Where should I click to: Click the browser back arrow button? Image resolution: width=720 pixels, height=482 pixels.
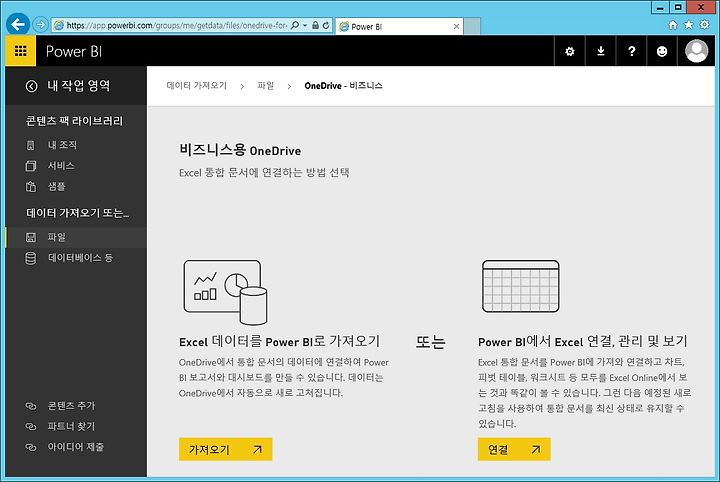point(18,24)
